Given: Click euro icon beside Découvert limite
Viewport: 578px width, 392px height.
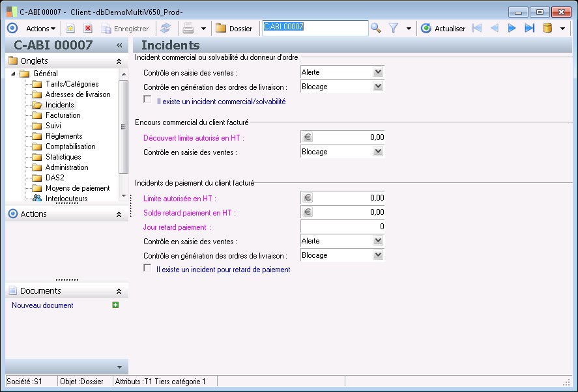Looking at the screenshot, I should click(308, 137).
